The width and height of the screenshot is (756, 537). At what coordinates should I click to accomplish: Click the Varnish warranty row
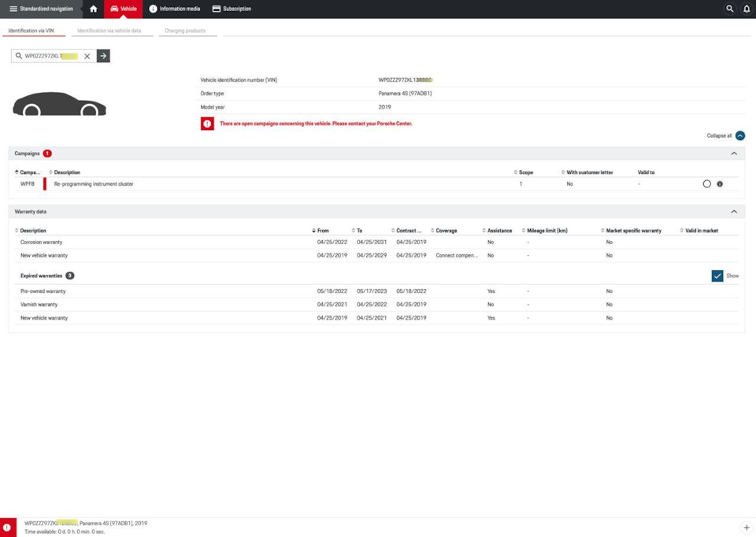coord(376,305)
